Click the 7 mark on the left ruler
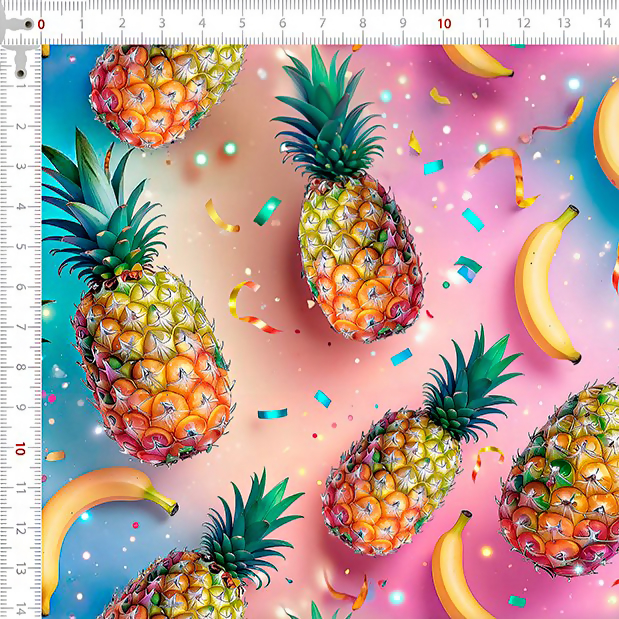Image resolution: width=619 pixels, height=619 pixels. [x=20, y=328]
